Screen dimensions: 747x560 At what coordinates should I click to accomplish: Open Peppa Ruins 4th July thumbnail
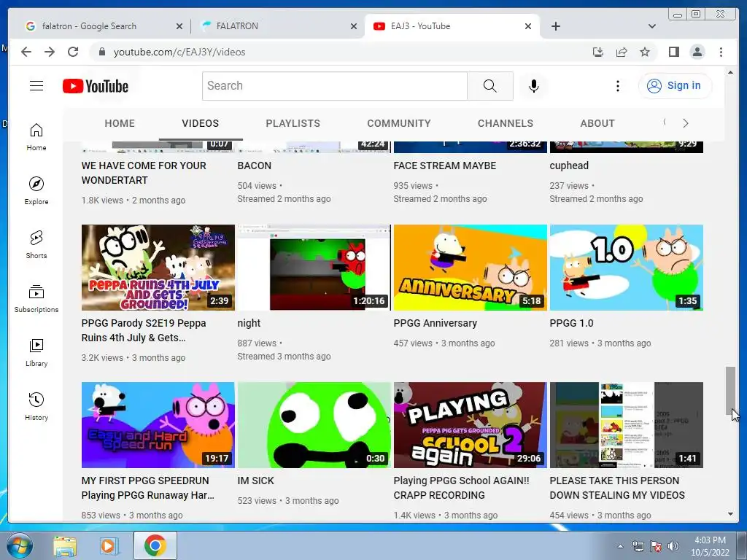click(158, 268)
